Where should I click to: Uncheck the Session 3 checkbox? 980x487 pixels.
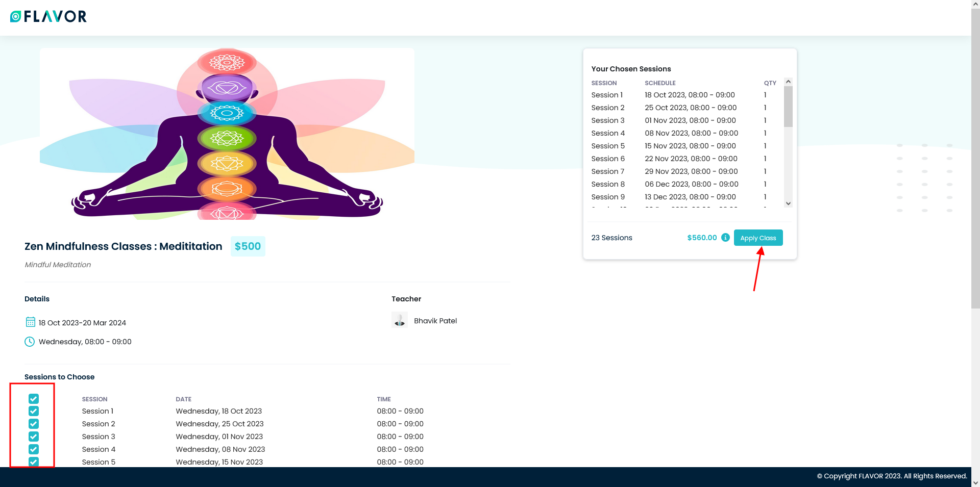point(34,437)
